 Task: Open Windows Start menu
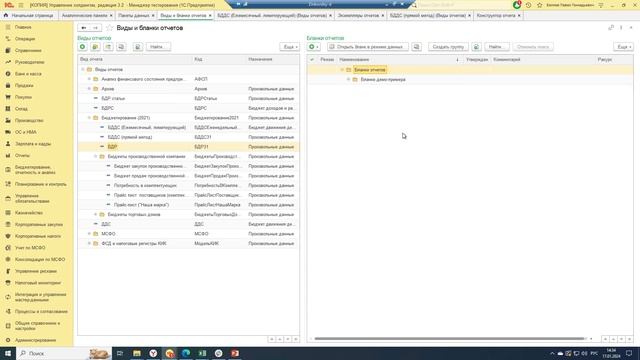[x=7, y=353]
